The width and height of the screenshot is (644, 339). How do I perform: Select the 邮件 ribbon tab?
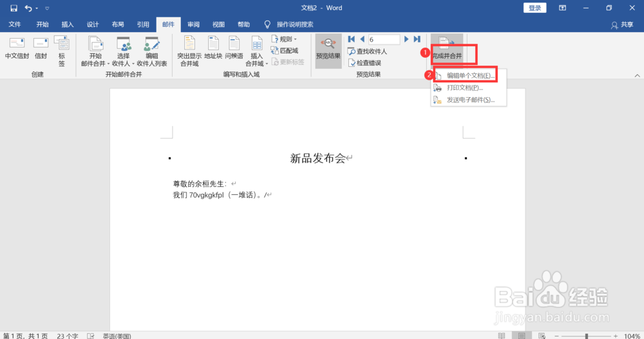click(168, 24)
